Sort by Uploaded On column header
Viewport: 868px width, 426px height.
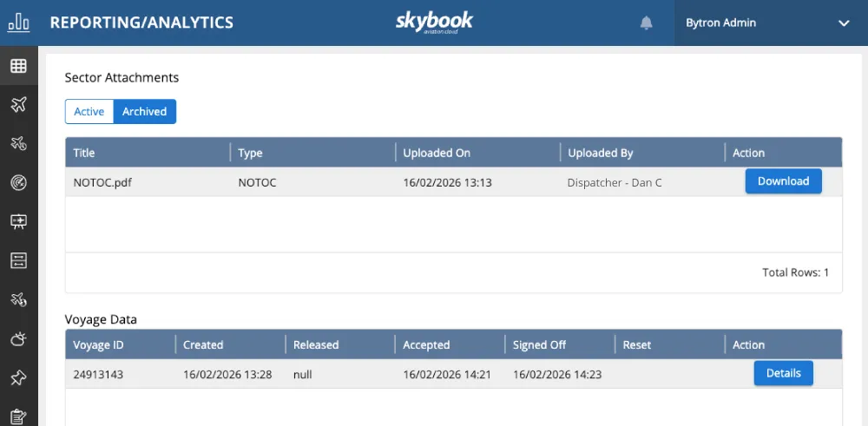[437, 153]
